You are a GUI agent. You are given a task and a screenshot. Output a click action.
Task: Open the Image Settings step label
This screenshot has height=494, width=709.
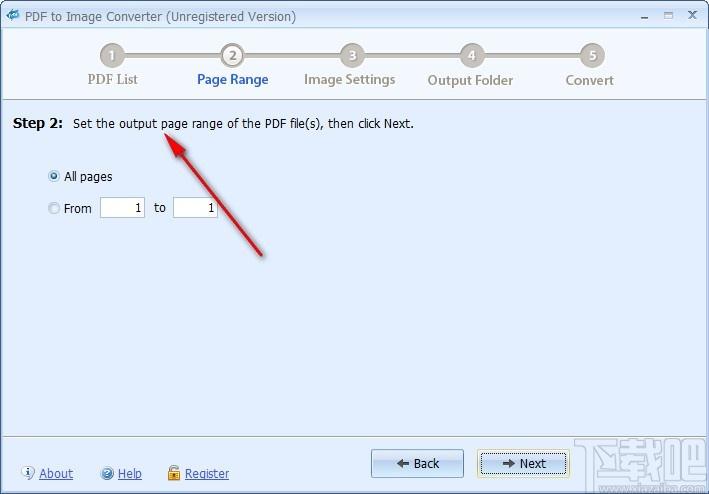pos(350,80)
